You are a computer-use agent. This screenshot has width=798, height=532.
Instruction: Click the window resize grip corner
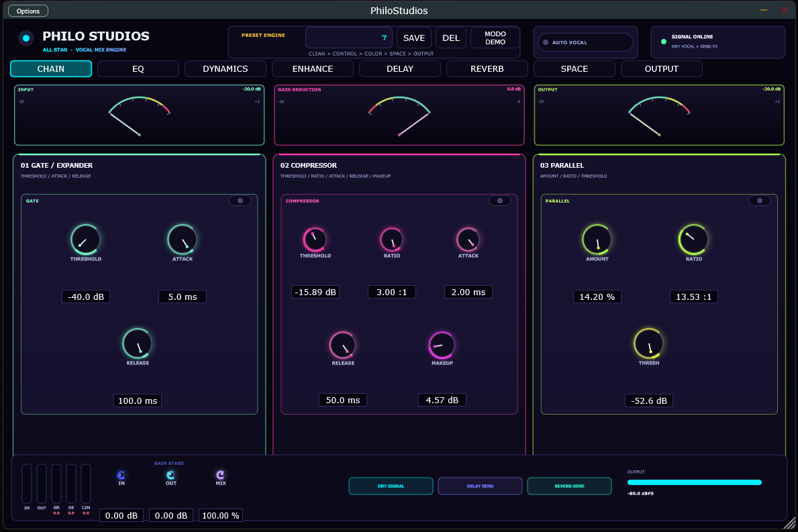pyautogui.click(x=789, y=523)
